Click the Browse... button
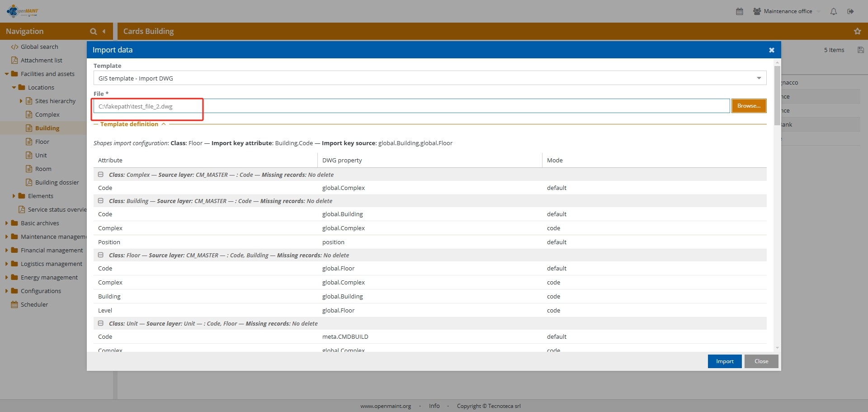The height and width of the screenshot is (412, 868). pyautogui.click(x=749, y=106)
